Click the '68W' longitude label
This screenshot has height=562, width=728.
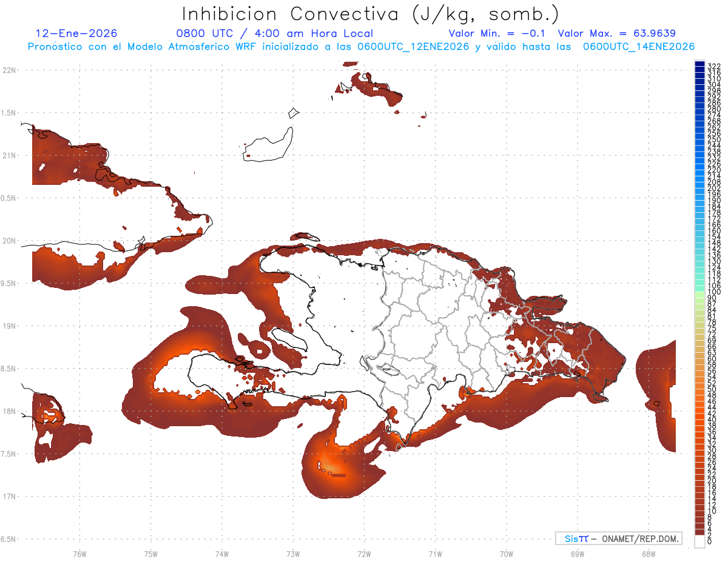pyautogui.click(x=648, y=553)
